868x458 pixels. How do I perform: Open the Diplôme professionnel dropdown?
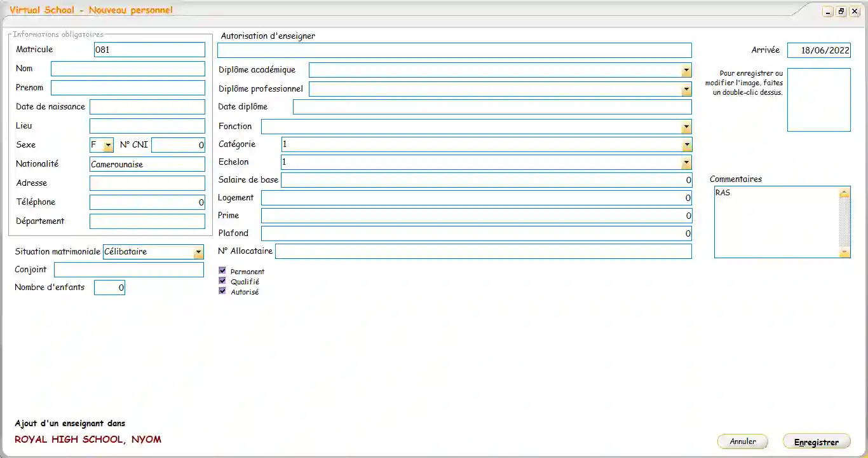pyautogui.click(x=686, y=89)
